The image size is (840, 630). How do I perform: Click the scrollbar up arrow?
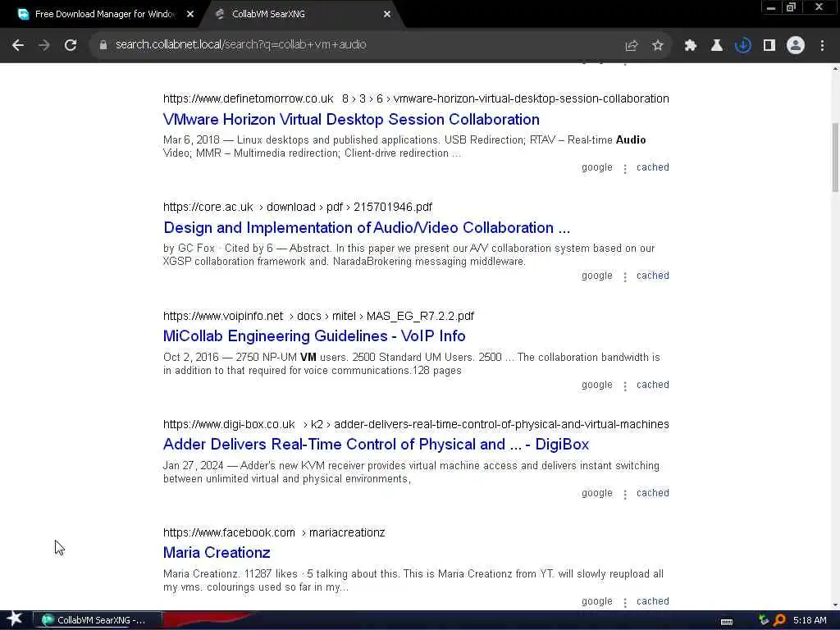pos(835,68)
